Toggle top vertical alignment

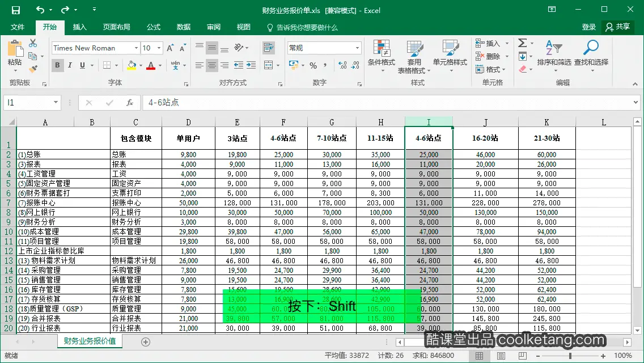tap(199, 47)
